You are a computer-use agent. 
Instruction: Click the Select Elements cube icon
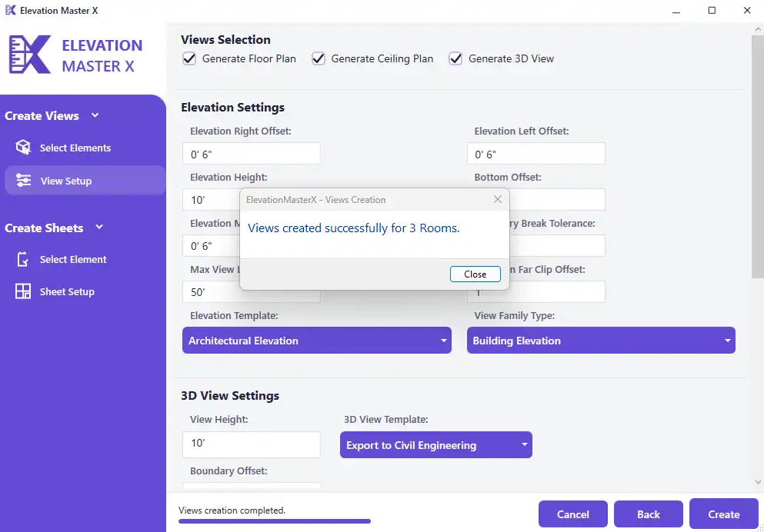click(x=23, y=148)
